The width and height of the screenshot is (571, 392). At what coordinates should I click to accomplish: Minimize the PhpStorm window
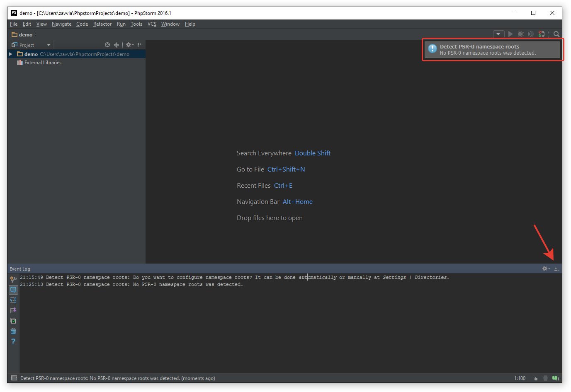(515, 13)
